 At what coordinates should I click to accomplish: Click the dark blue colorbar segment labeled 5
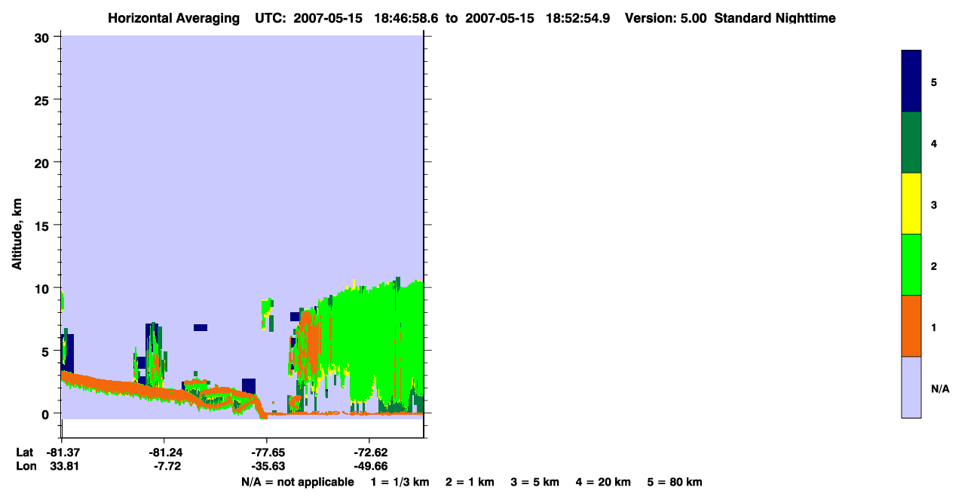click(x=911, y=81)
